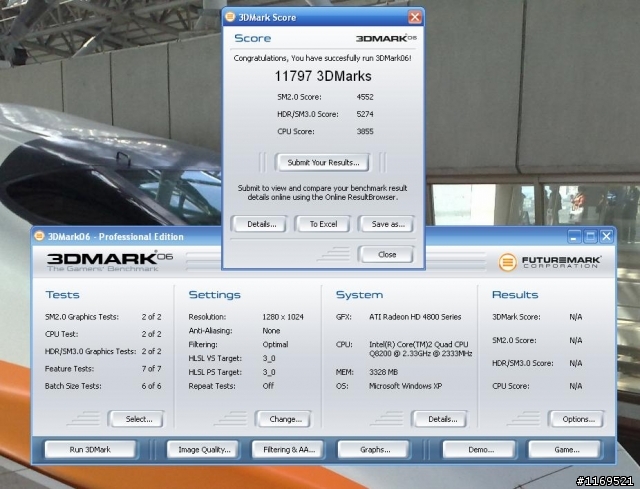Select SM2.0 Score value 4552
640x489 pixels.
[365, 97]
